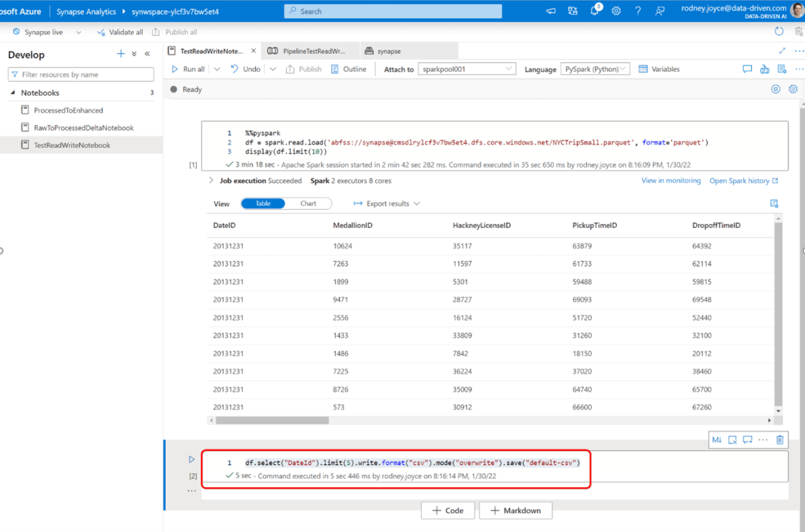The image size is (805, 532).
Task: Open the Run all dropdown arrow
Action: tap(217, 68)
